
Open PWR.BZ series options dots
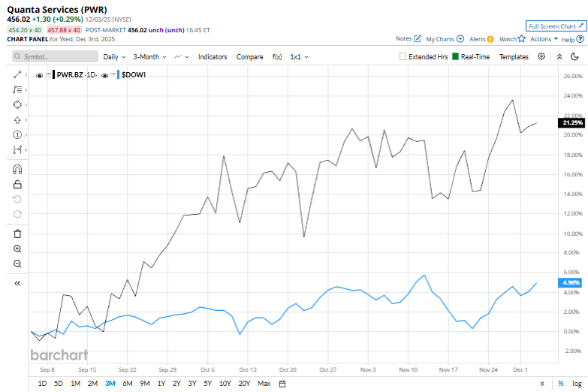(x=48, y=74)
